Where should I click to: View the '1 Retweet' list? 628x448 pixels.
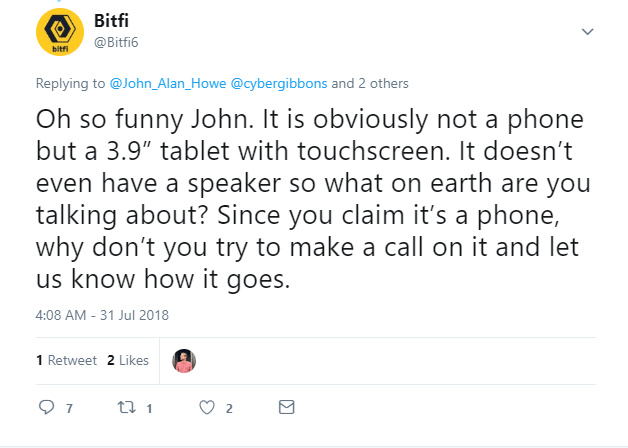pyautogui.click(x=67, y=360)
